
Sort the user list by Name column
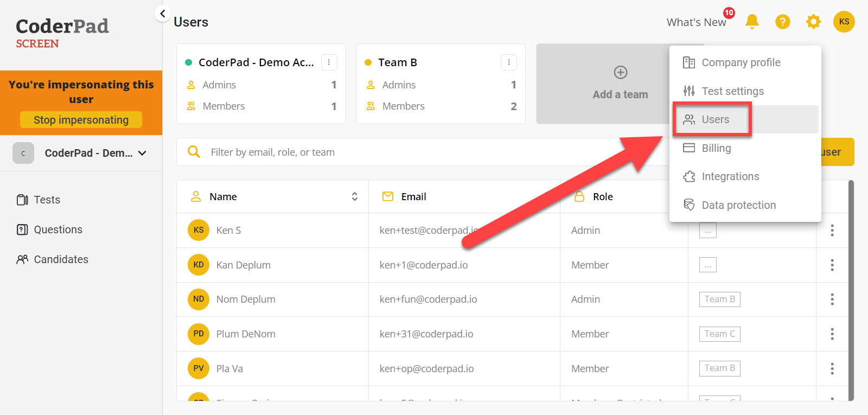354,196
